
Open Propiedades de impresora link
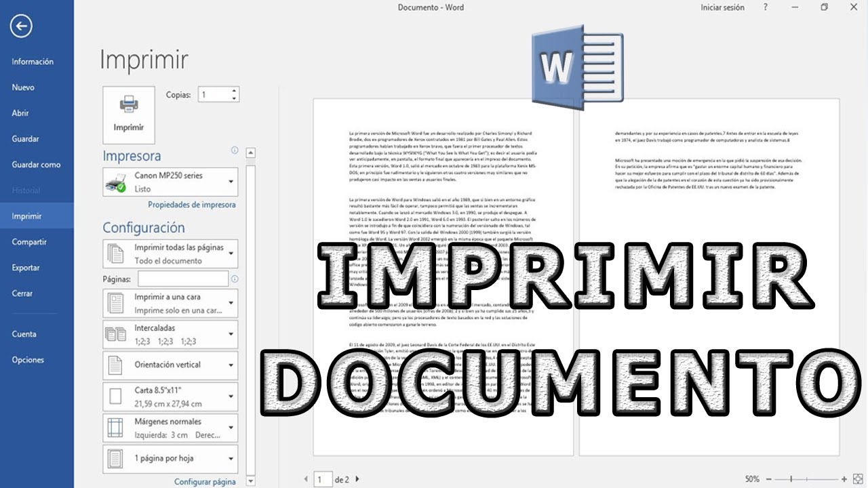point(192,205)
